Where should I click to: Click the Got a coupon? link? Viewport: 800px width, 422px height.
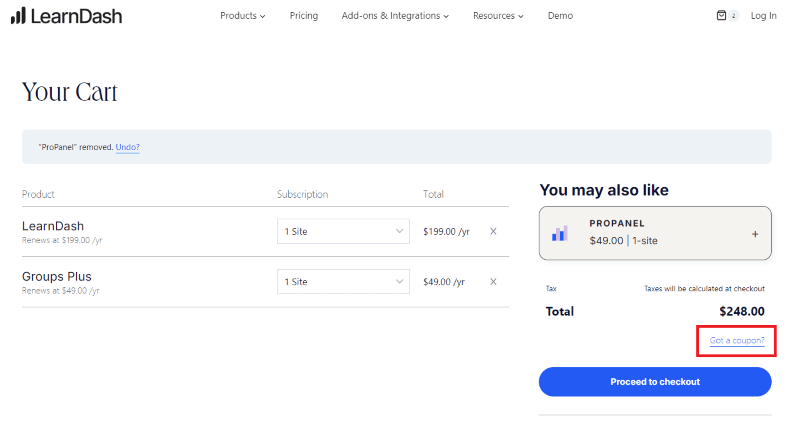(x=737, y=340)
